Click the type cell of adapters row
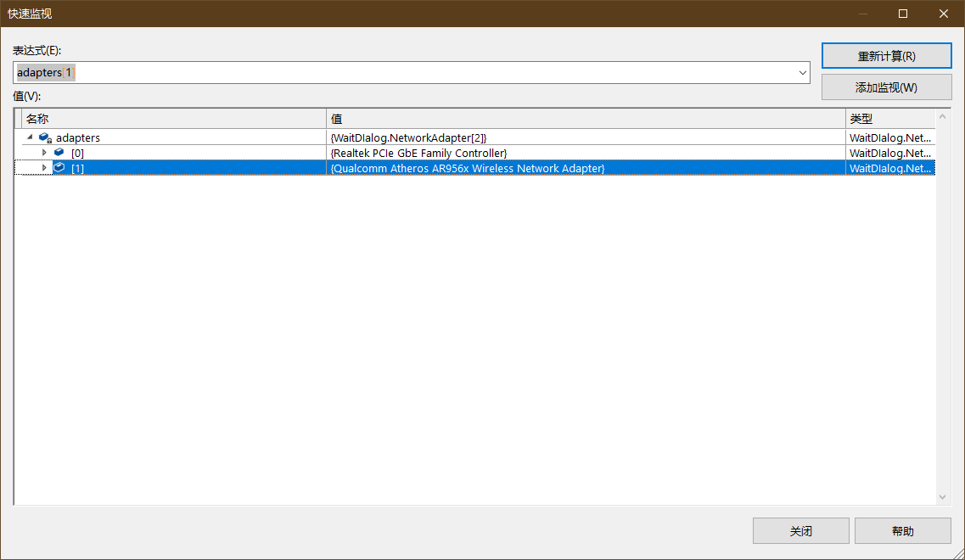Image resolution: width=965 pixels, height=560 pixels. pyautogui.click(x=890, y=137)
